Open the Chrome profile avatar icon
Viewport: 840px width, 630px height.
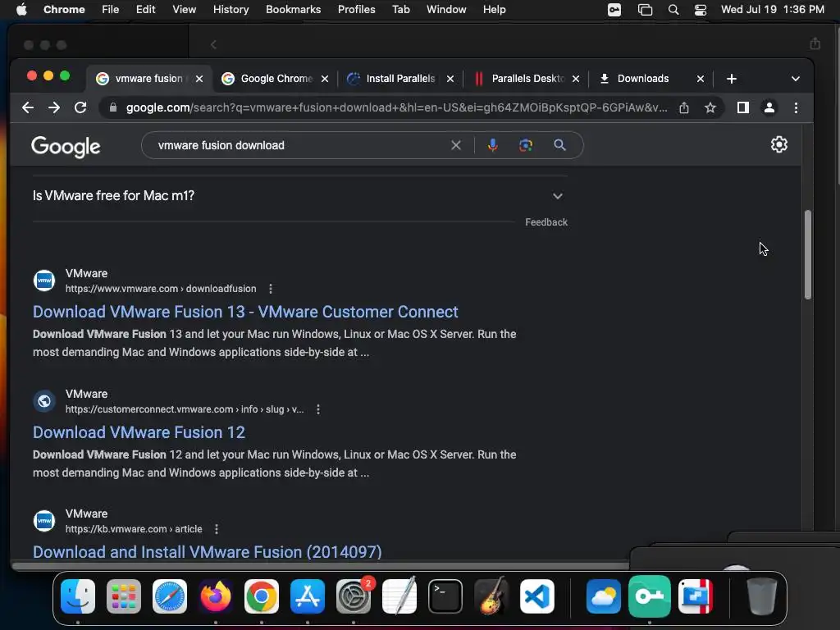[769, 107]
